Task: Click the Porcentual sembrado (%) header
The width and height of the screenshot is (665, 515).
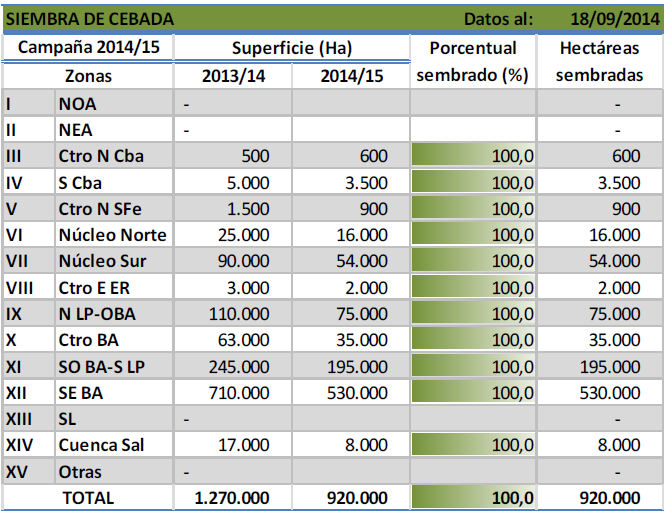Action: [472, 61]
